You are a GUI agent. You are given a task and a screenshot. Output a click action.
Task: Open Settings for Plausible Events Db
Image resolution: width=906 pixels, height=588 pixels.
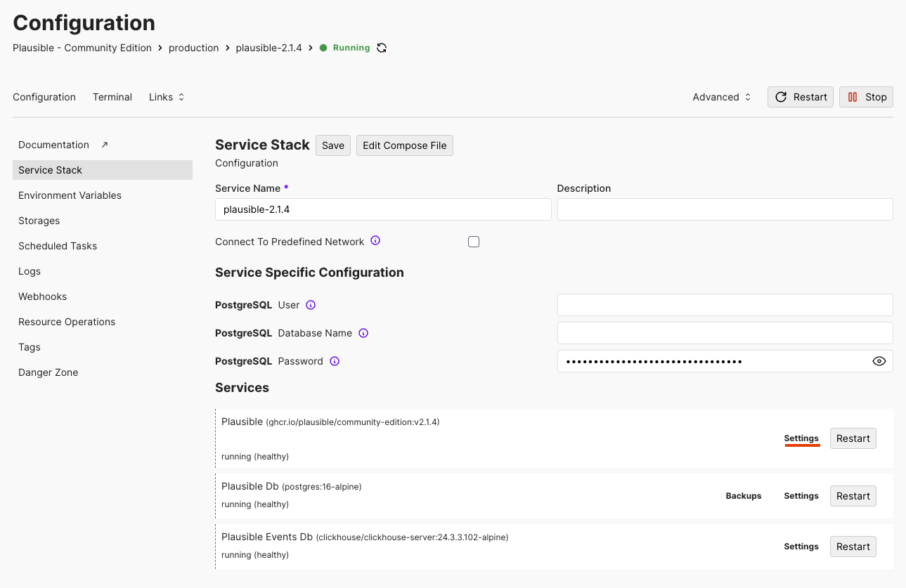pyautogui.click(x=801, y=547)
